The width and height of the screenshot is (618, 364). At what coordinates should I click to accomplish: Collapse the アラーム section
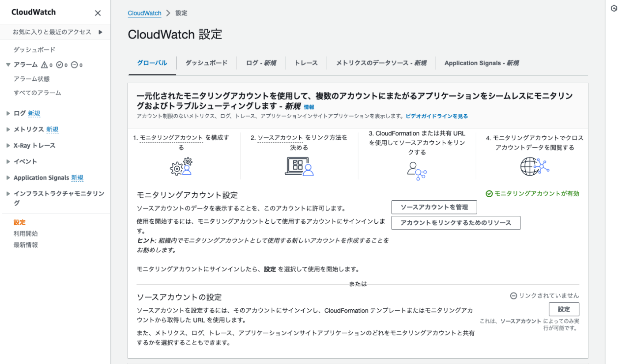point(8,65)
